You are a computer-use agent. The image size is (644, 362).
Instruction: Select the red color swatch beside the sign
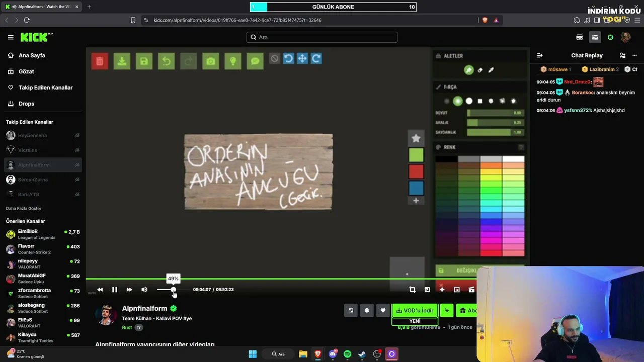(416, 171)
